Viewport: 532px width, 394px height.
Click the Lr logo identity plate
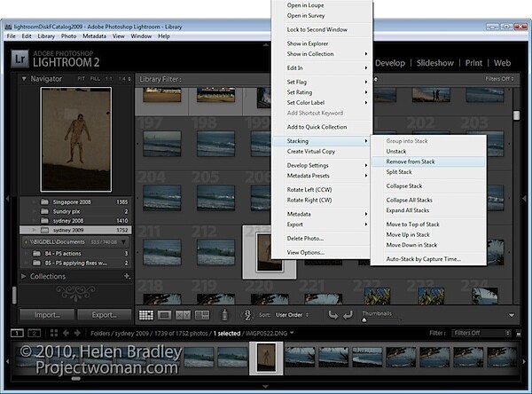tap(20, 59)
